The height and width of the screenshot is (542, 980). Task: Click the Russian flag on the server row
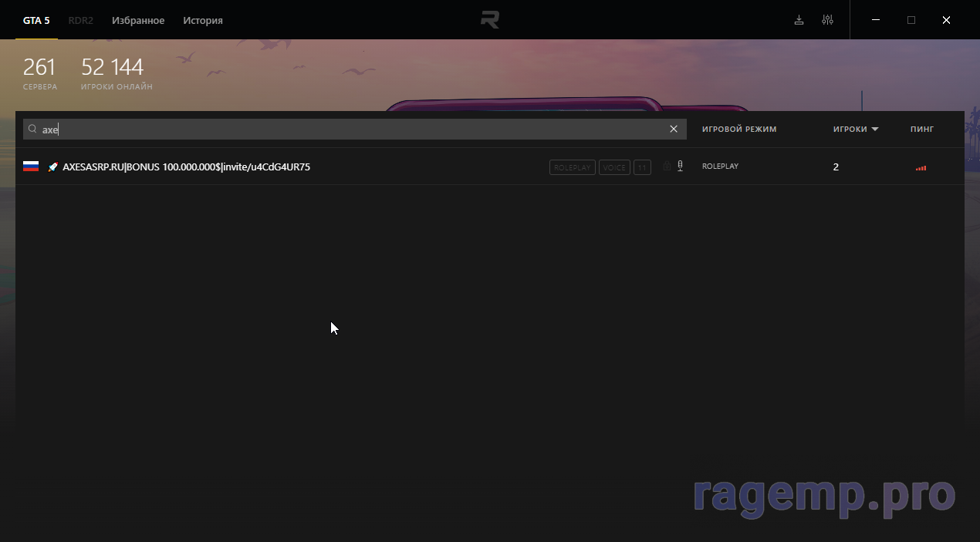coord(30,166)
